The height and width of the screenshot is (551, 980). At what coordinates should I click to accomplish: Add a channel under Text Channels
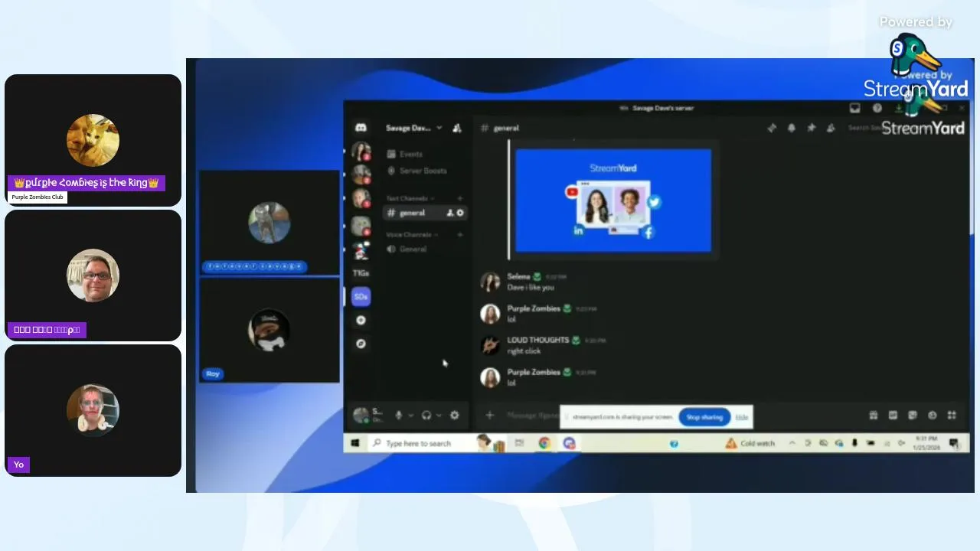pos(460,198)
